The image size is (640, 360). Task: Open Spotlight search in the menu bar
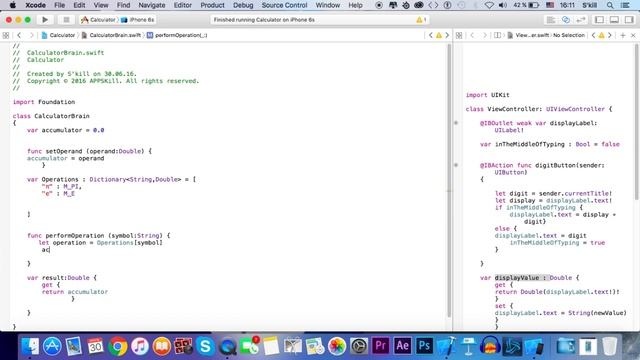tap(610, 5)
